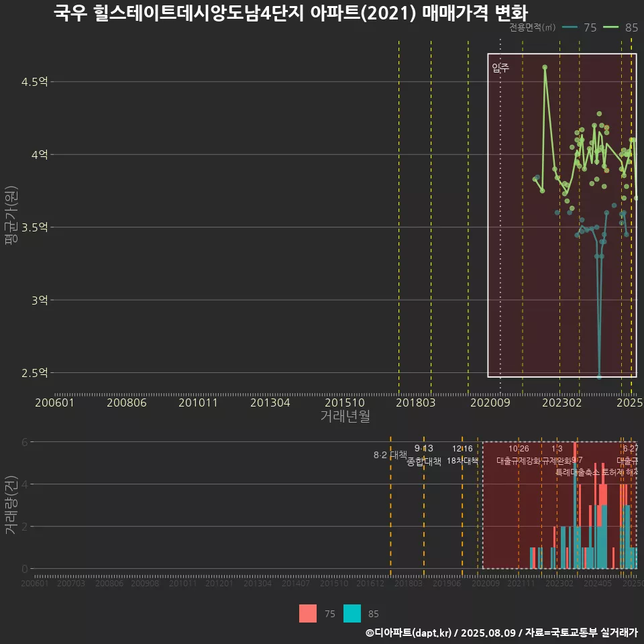The width and height of the screenshot is (644, 644).
Task: Click the 9·13 종합대책 policy marker label
Action: [424, 455]
